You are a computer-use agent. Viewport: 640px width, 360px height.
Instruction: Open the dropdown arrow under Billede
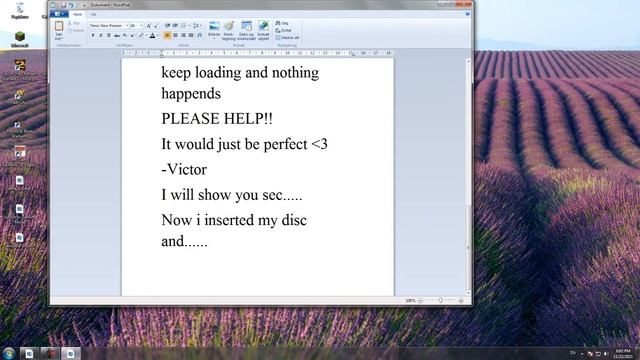[x=214, y=38]
